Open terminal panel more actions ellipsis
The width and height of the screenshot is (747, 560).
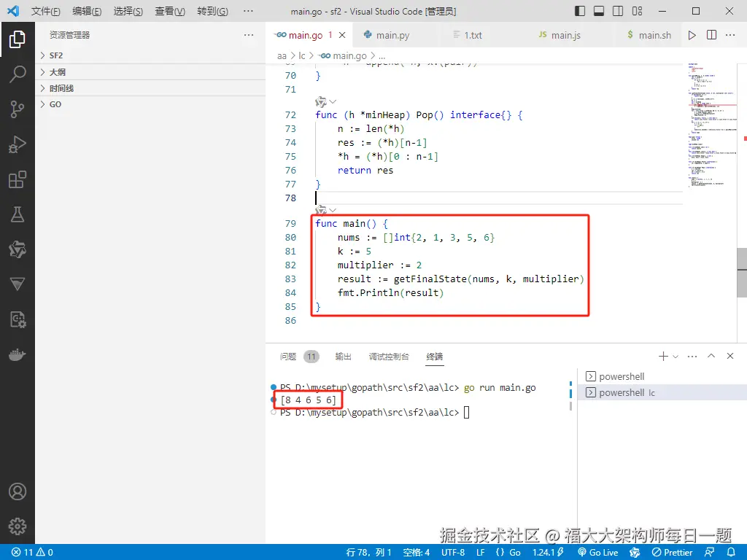(692, 356)
